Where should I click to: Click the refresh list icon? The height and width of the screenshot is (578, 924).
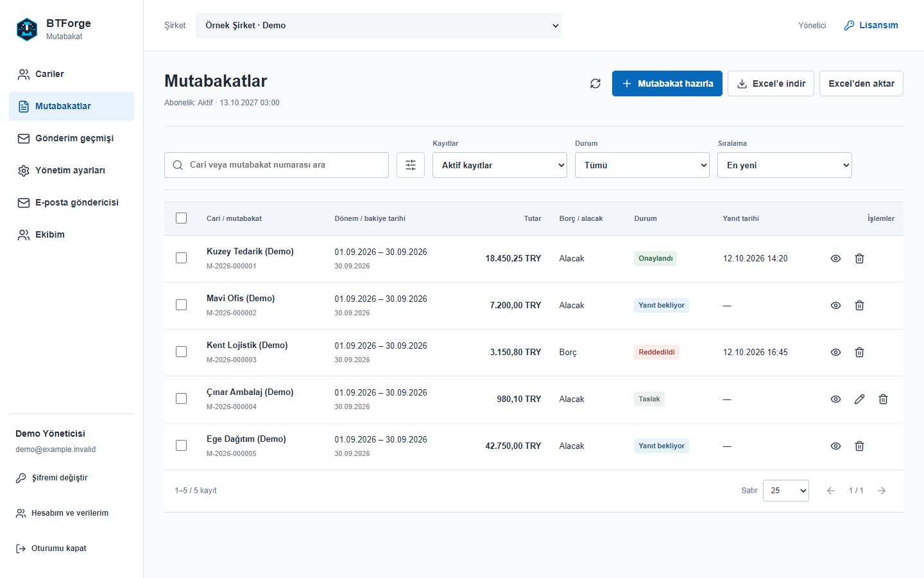tap(595, 83)
